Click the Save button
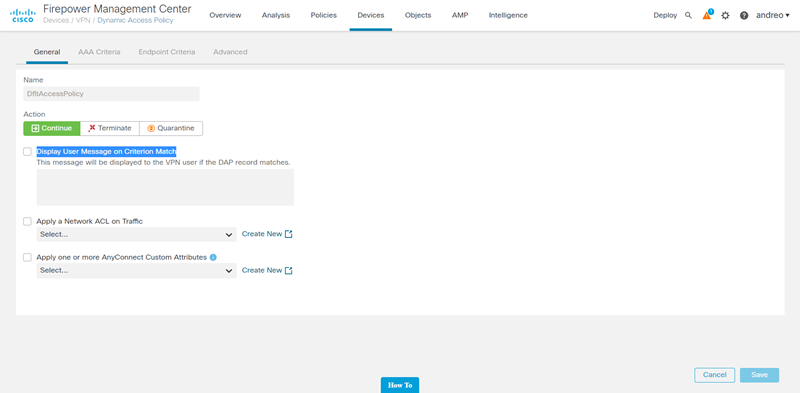800x393 pixels. pos(759,375)
